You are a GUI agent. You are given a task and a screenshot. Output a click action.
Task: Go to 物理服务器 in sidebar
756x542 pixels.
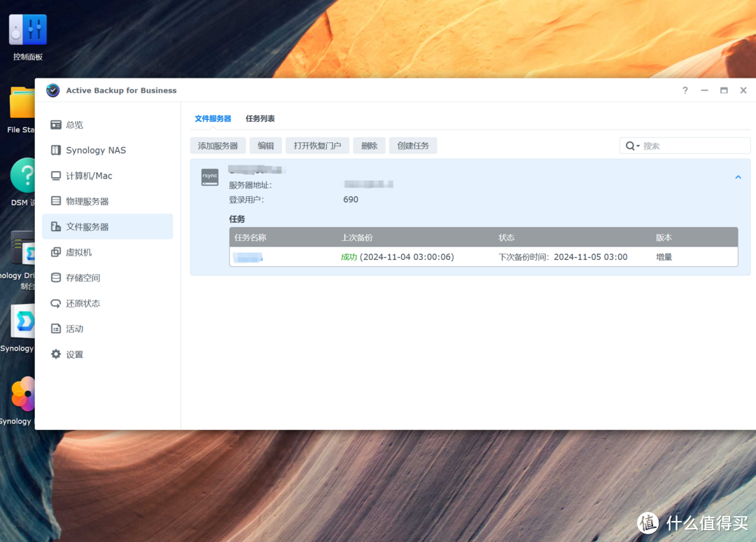87,202
